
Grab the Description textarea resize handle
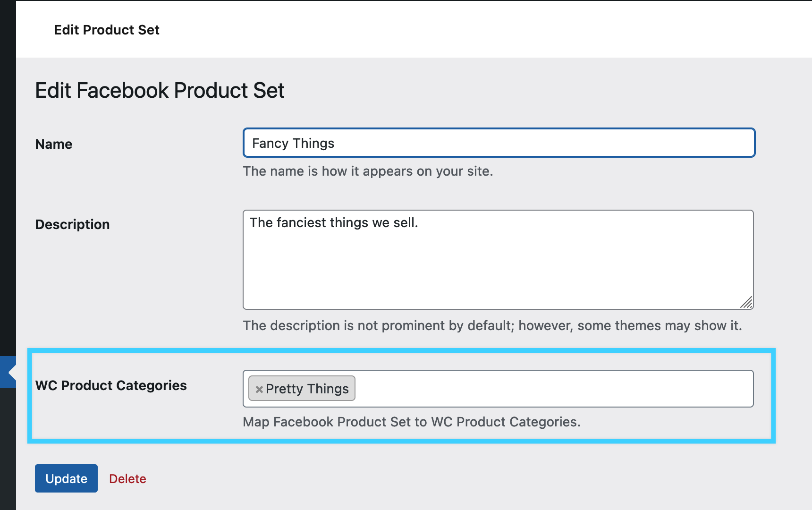click(746, 303)
